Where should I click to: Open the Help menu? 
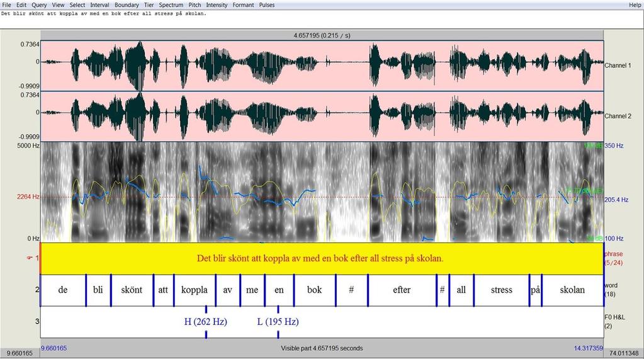tap(635, 5)
